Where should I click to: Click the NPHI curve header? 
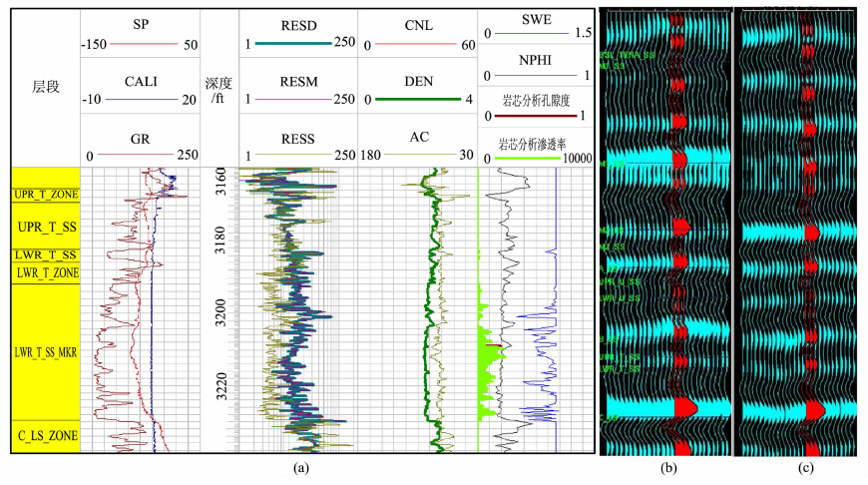coord(539,59)
